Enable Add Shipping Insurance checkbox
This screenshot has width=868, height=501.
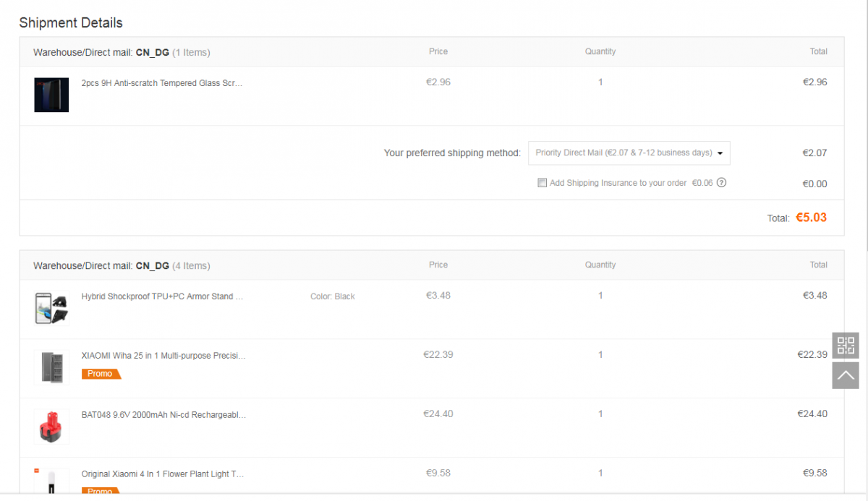(542, 183)
